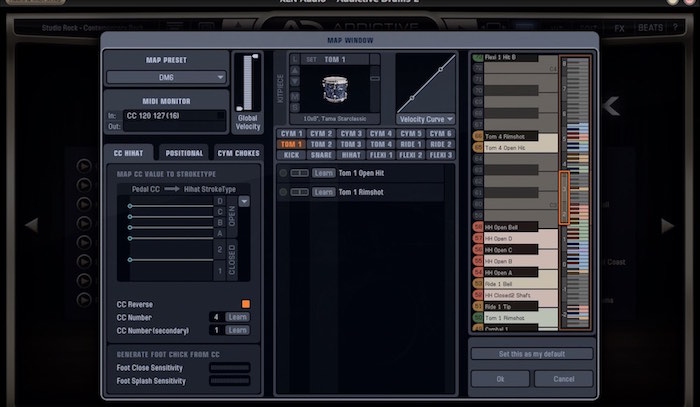Screen dimensions: 700x407
Task: Click the BEATS tab in the main window
Action: [650, 28]
